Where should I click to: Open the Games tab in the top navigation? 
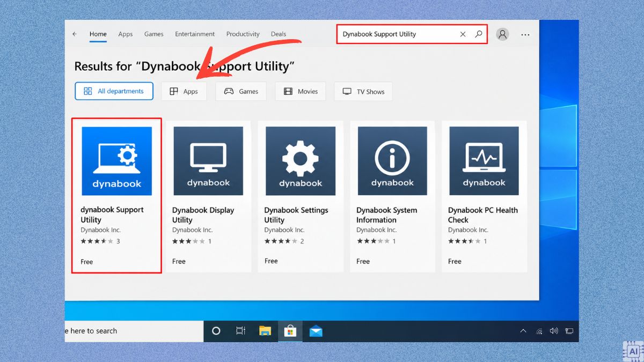[x=153, y=34]
